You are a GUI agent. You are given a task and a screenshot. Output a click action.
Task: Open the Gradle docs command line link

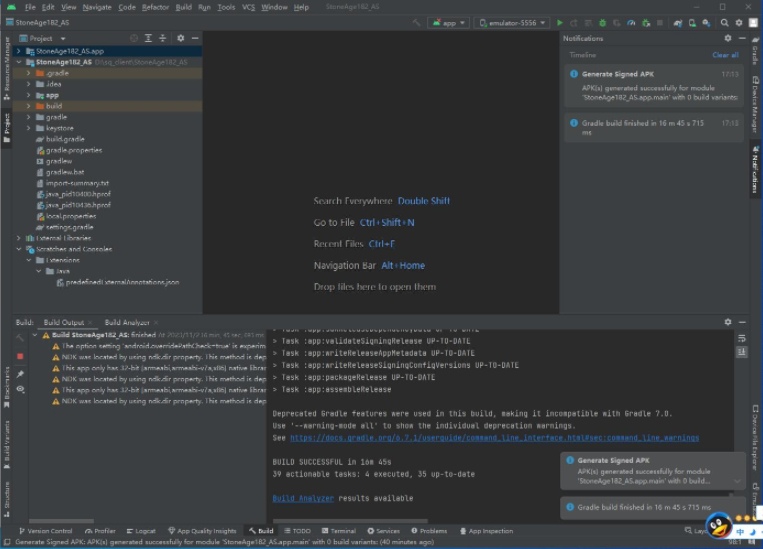(x=494, y=438)
